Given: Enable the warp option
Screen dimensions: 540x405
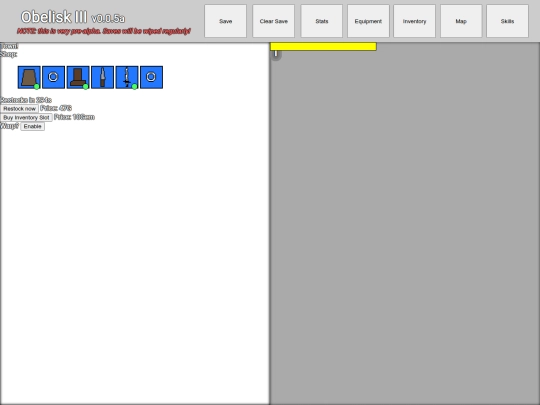Looking at the screenshot, I should click(x=33, y=126).
